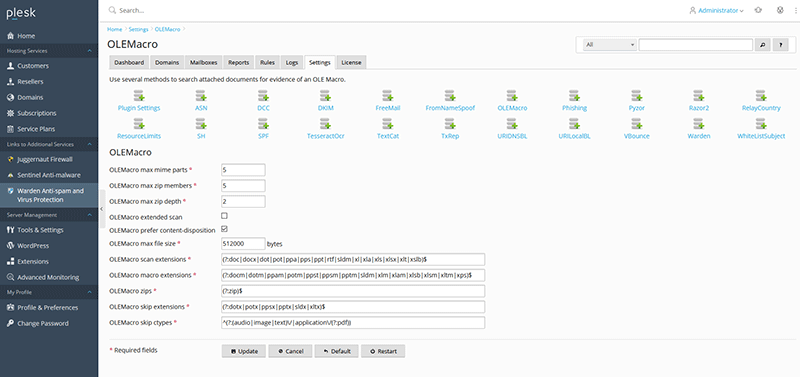Open the Razor2 plugin icon
Image resolution: width=800 pixels, height=377 pixels.
tap(699, 95)
